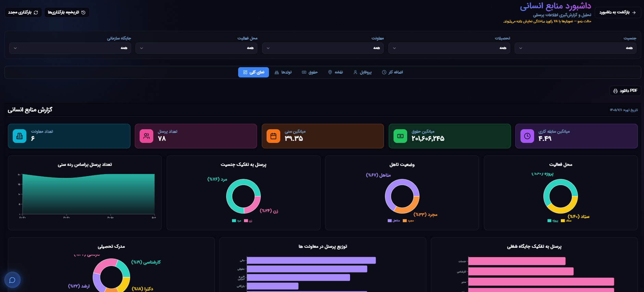Click the calendar icon on the میانگین سنی card

click(273, 136)
